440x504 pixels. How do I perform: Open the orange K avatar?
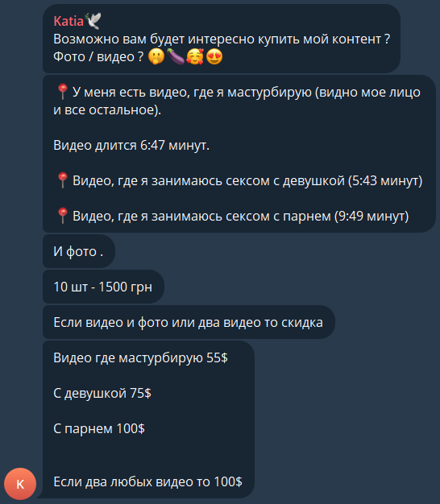[x=20, y=484]
